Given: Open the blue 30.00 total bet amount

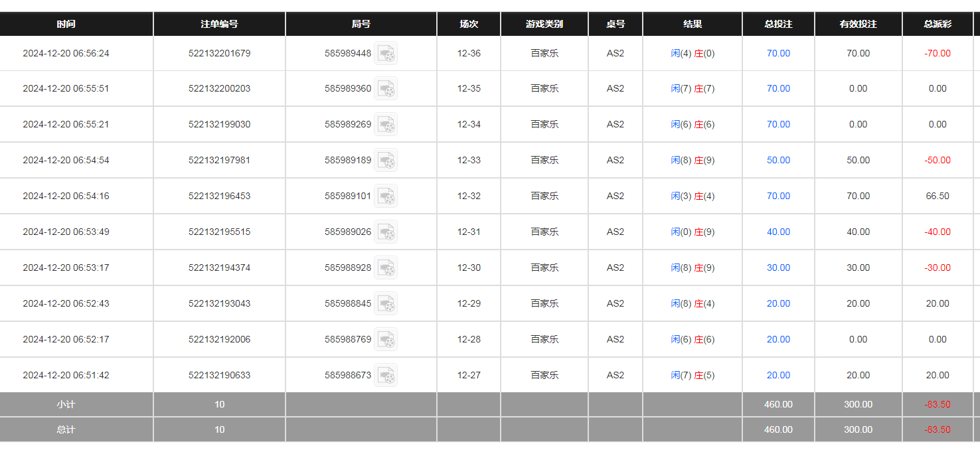Looking at the screenshot, I should pos(778,267).
